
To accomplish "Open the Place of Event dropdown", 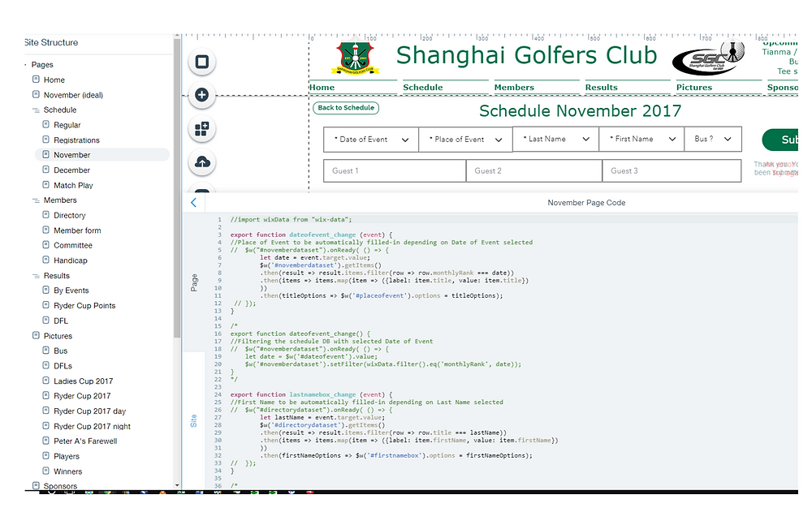I will pyautogui.click(x=465, y=140).
